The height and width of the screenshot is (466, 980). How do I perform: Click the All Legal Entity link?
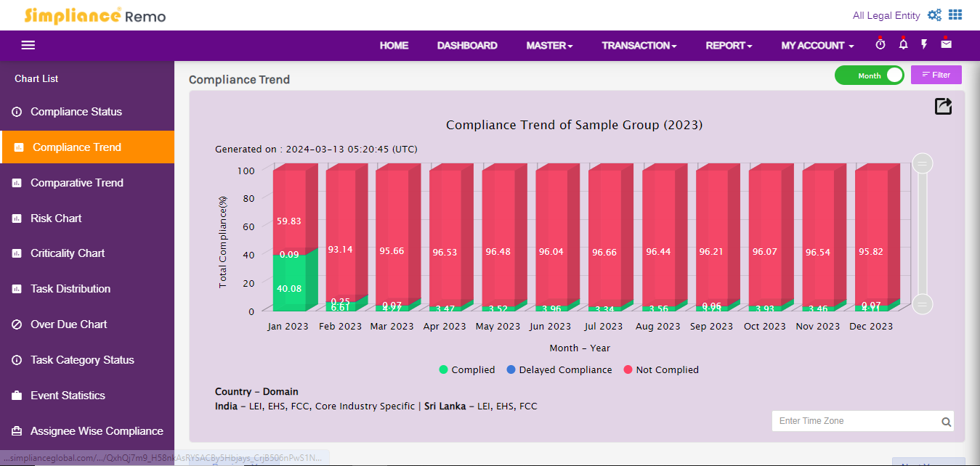[x=886, y=15]
